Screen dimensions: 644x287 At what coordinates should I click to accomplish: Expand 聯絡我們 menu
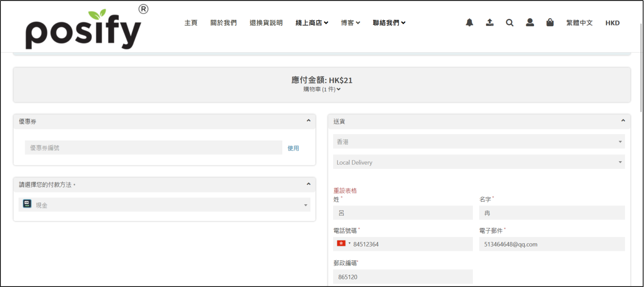point(389,23)
